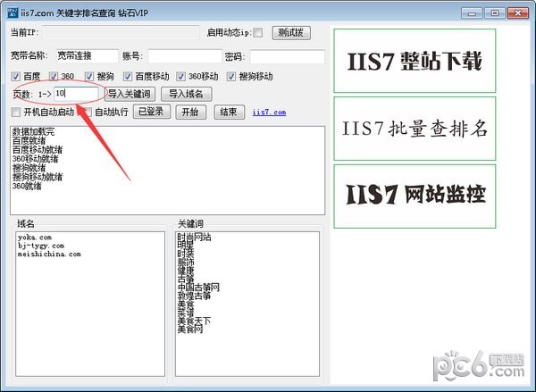Click the 已登录 button
The height and width of the screenshot is (392, 536).
click(152, 112)
